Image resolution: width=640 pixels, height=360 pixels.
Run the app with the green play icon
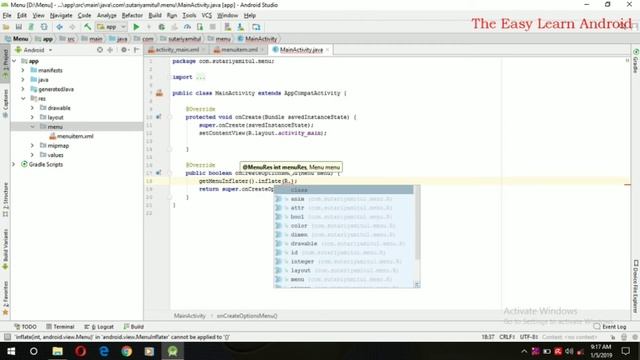pos(136,27)
